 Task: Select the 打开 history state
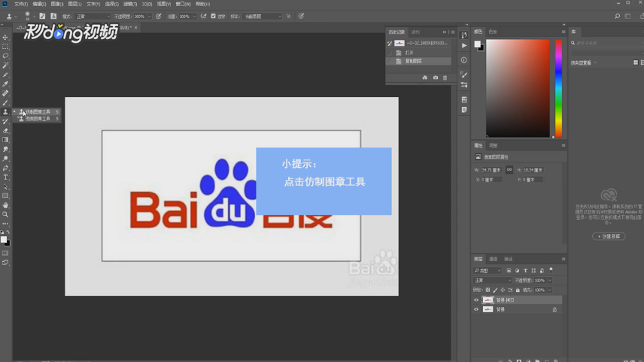(x=419, y=53)
